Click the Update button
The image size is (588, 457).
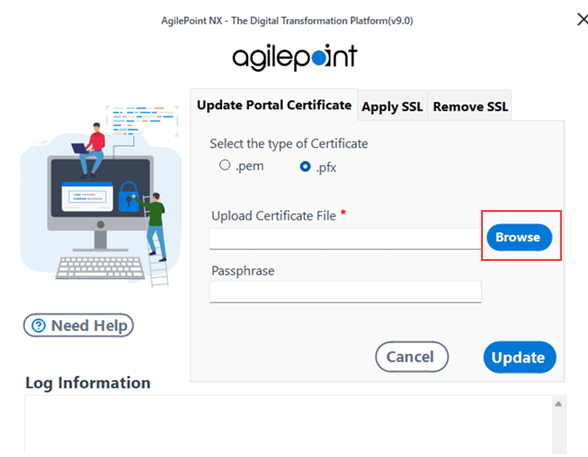pos(519,357)
